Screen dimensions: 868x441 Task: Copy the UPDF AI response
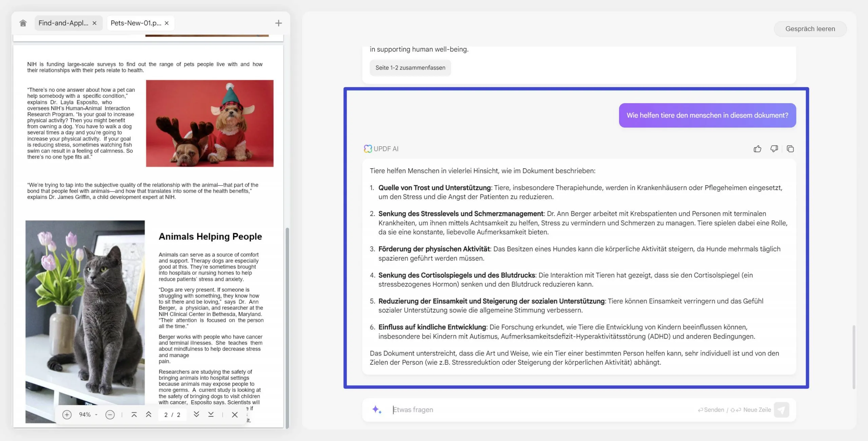click(x=790, y=149)
